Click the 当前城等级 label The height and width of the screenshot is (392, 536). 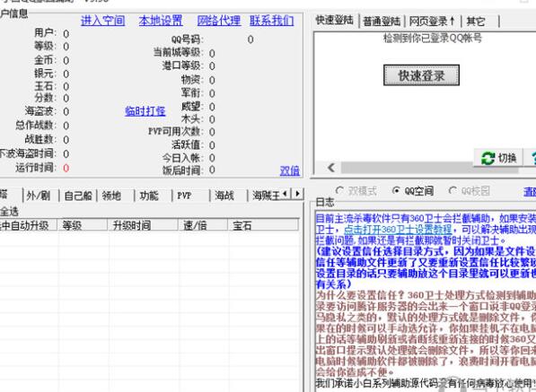click(178, 53)
